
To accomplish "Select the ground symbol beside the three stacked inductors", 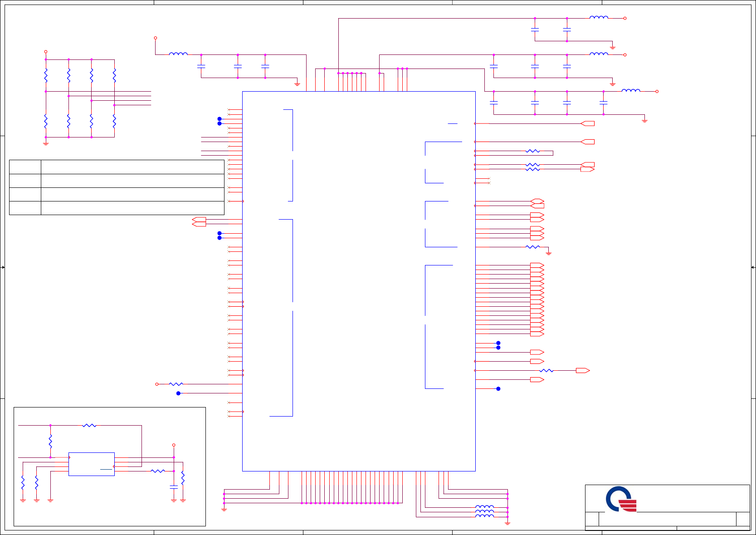I will pyautogui.click(x=507, y=524).
